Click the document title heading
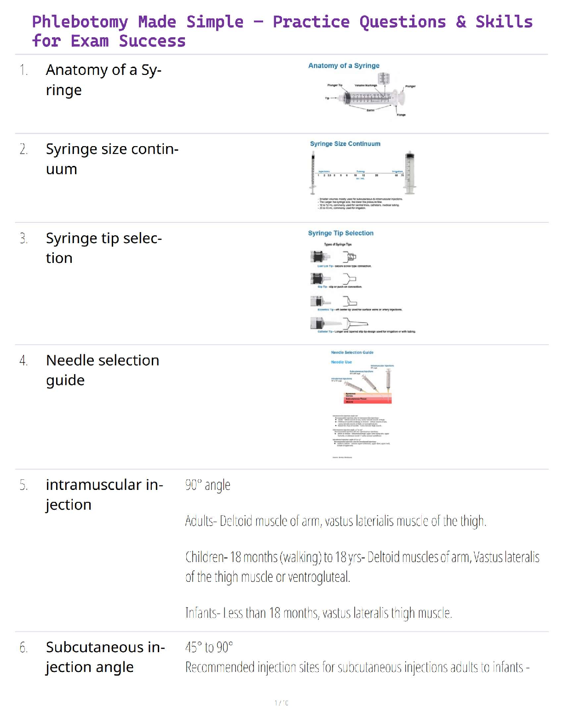563x728 pixels. (x=281, y=31)
